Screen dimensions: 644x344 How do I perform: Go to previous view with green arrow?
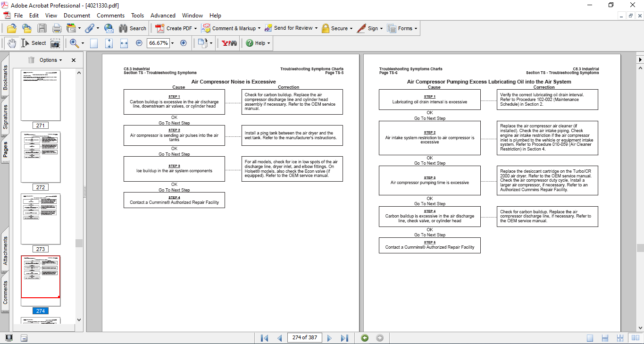pyautogui.click(x=364, y=338)
